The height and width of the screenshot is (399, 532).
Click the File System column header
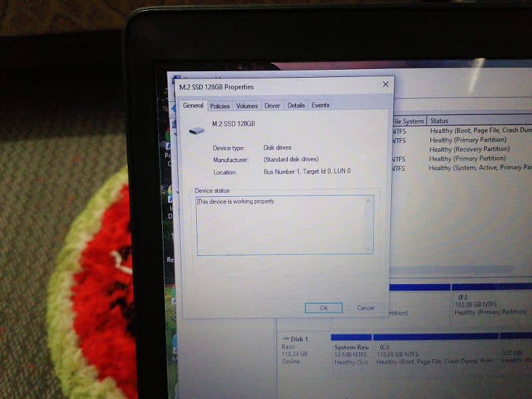[x=407, y=121]
